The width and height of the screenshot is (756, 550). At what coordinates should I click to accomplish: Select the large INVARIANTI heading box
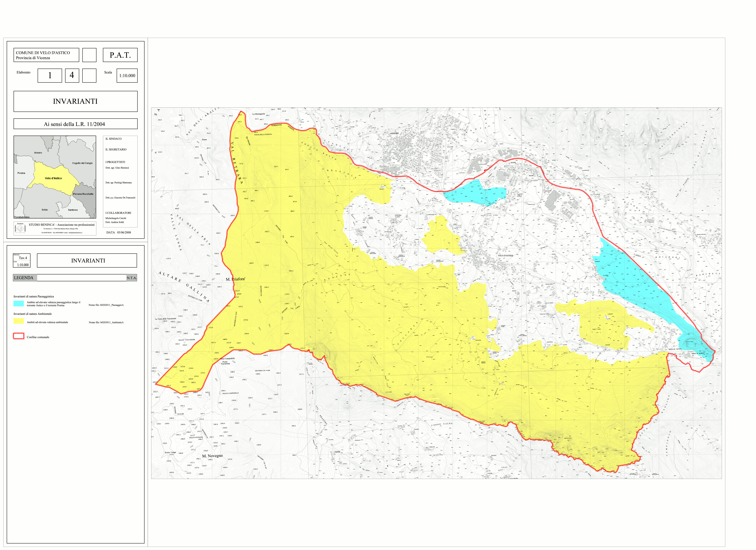coord(75,101)
